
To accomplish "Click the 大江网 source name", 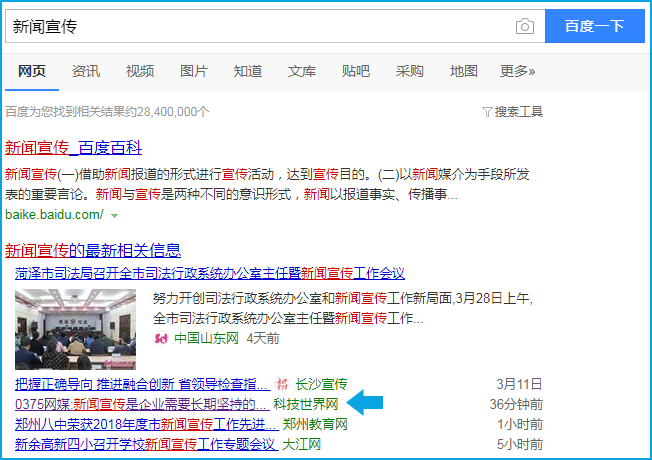I will 301,444.
